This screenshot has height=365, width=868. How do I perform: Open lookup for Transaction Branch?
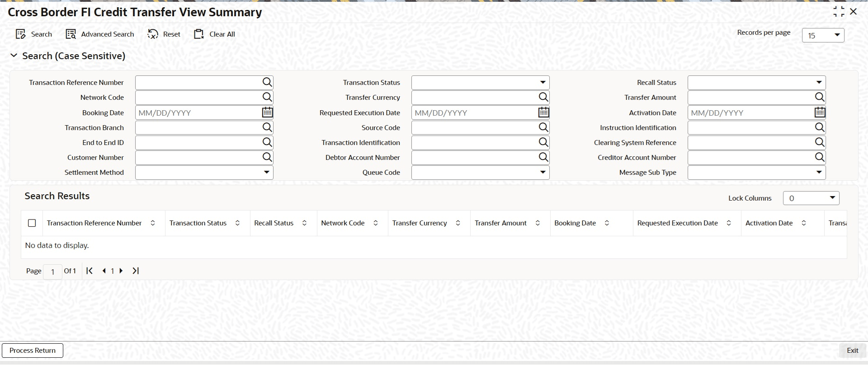(x=267, y=127)
